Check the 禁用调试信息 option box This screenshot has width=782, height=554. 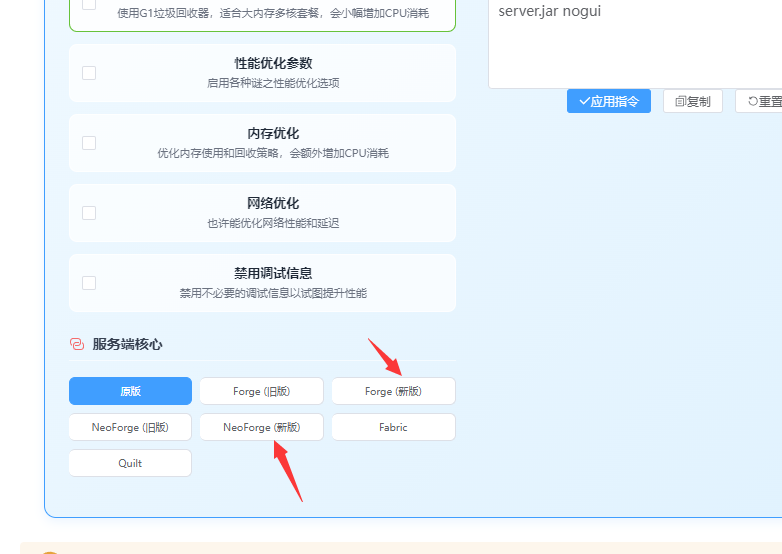89,283
